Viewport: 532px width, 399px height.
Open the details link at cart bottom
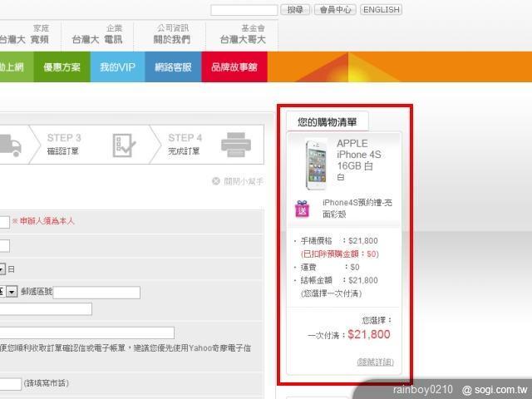(x=375, y=362)
